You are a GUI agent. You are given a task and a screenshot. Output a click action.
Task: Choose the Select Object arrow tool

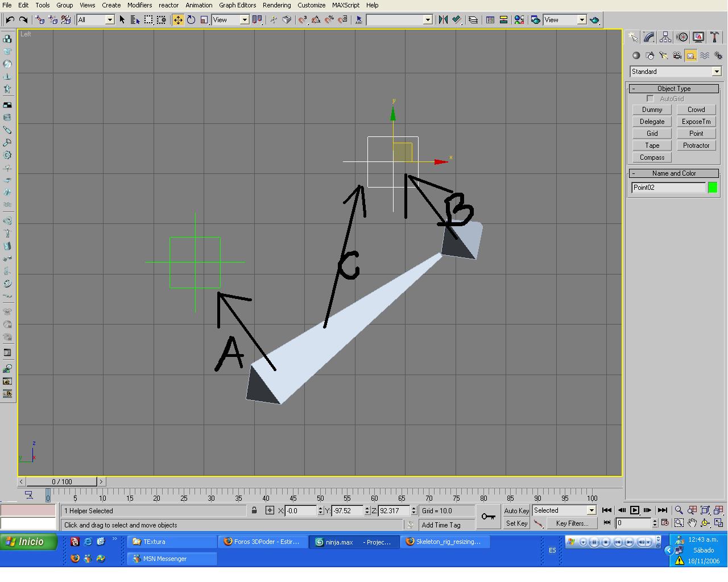(122, 20)
